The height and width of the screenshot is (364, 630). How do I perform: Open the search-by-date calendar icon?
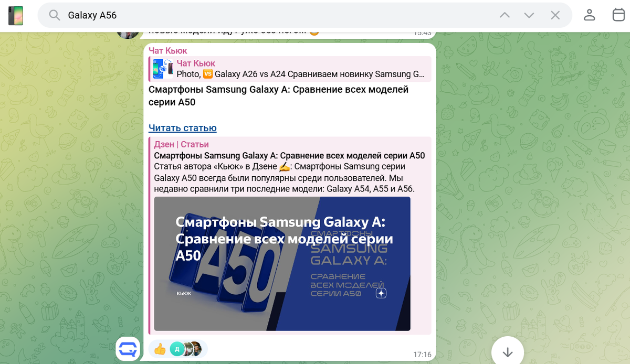point(618,15)
